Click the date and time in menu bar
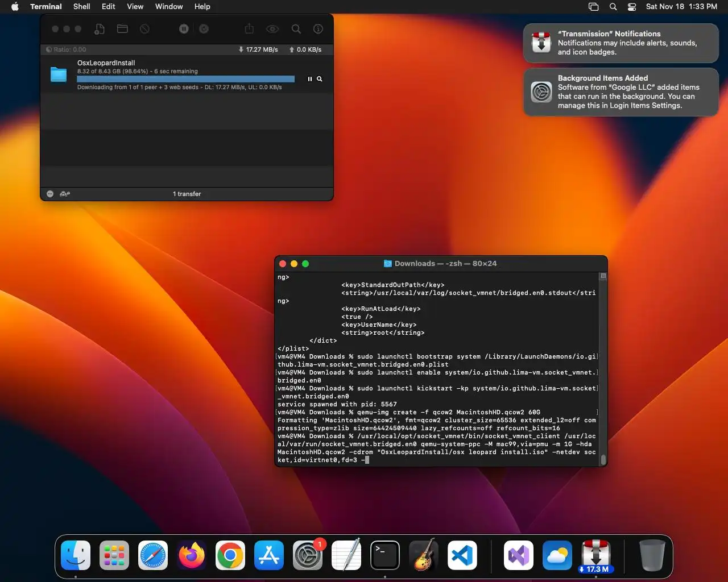 [681, 7]
